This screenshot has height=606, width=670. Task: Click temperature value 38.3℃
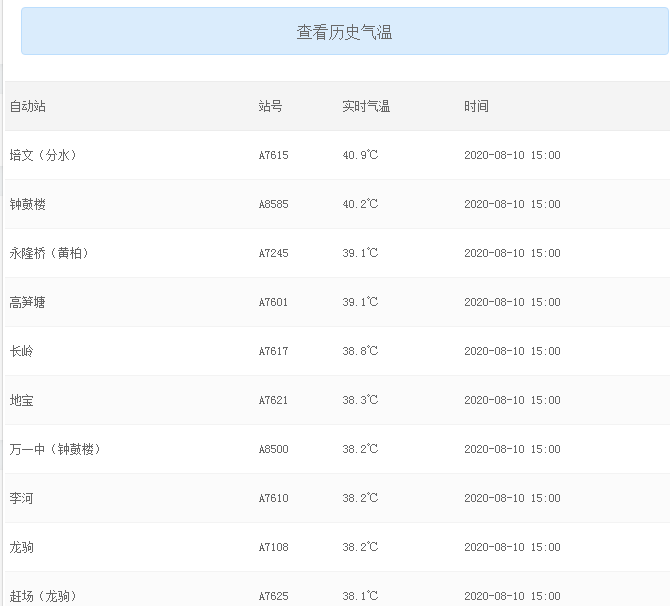360,400
